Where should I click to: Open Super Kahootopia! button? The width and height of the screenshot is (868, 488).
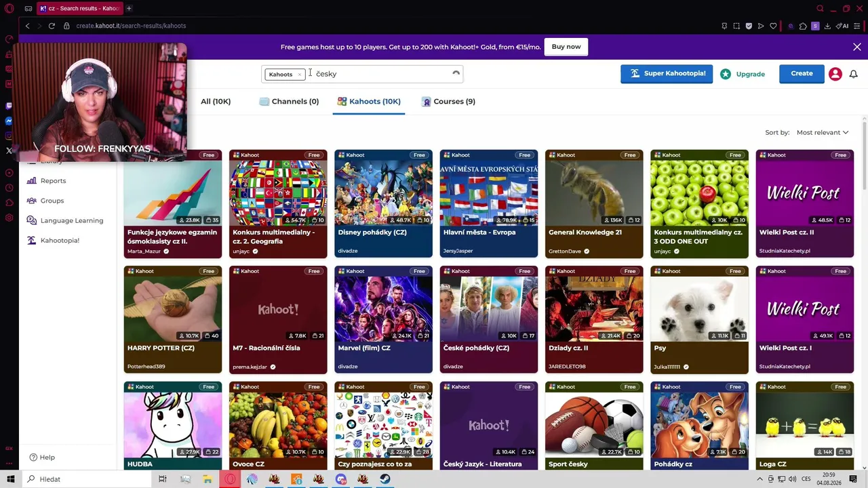point(667,74)
